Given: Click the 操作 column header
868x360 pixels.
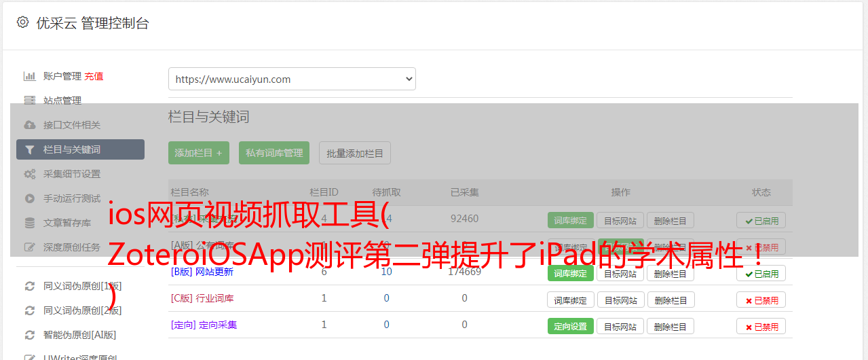Looking at the screenshot, I should 620,192.
